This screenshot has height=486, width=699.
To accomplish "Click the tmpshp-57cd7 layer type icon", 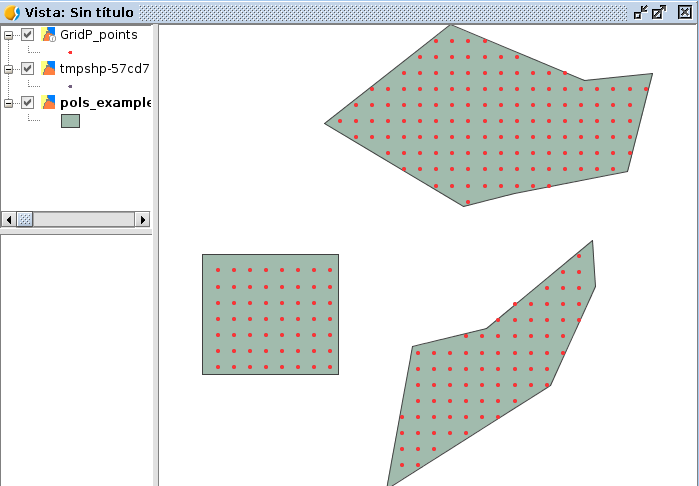I will pos(48,69).
